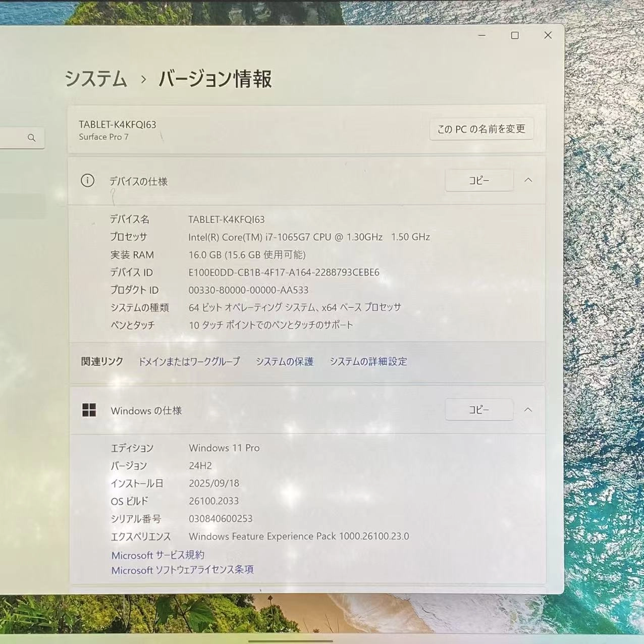Open Microsoft サービス規約
The height and width of the screenshot is (644, 644).
click(x=157, y=555)
